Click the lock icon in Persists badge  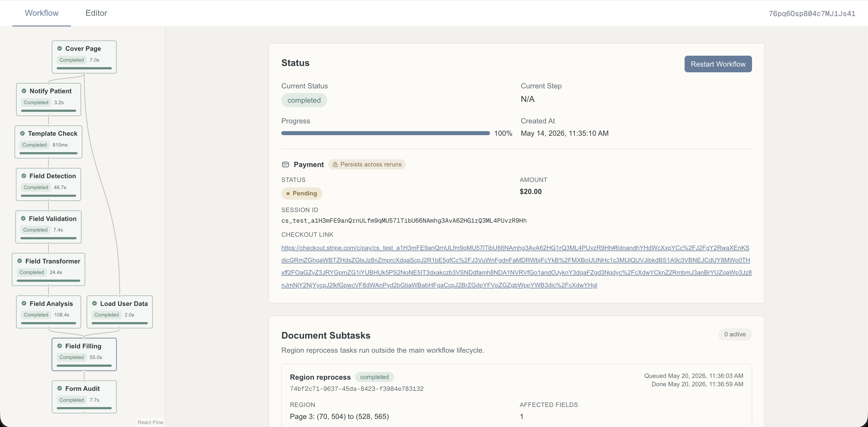tap(335, 164)
